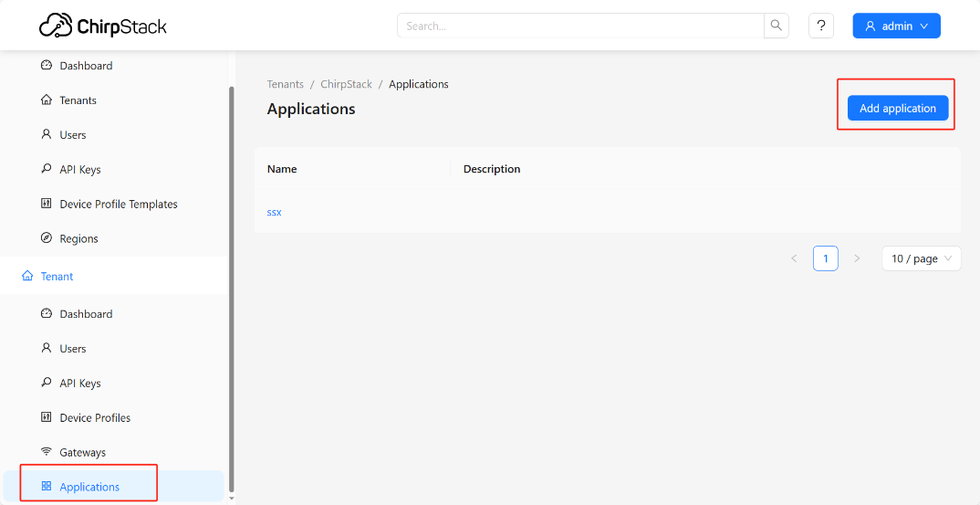This screenshot has width=980, height=505.
Task: Select page 1 in pagination
Action: [x=825, y=258]
